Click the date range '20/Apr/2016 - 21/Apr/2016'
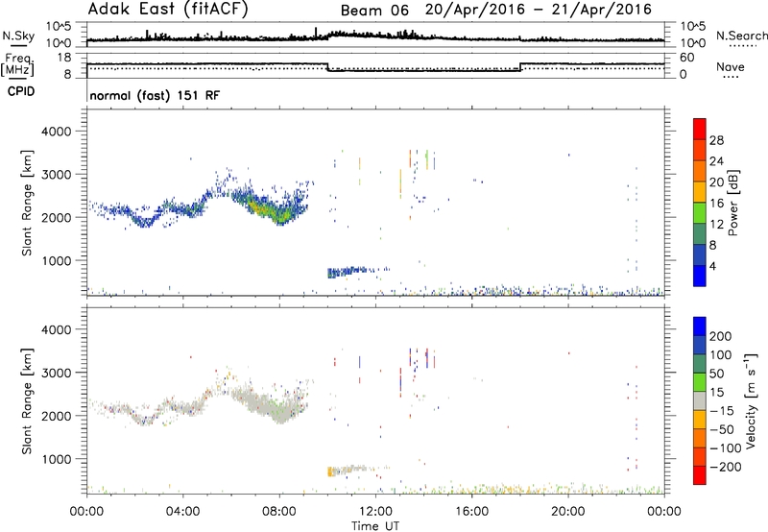 (539, 10)
